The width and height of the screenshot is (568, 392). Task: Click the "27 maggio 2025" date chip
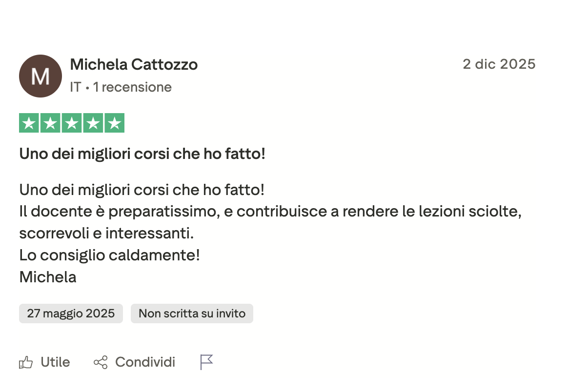[71, 314]
